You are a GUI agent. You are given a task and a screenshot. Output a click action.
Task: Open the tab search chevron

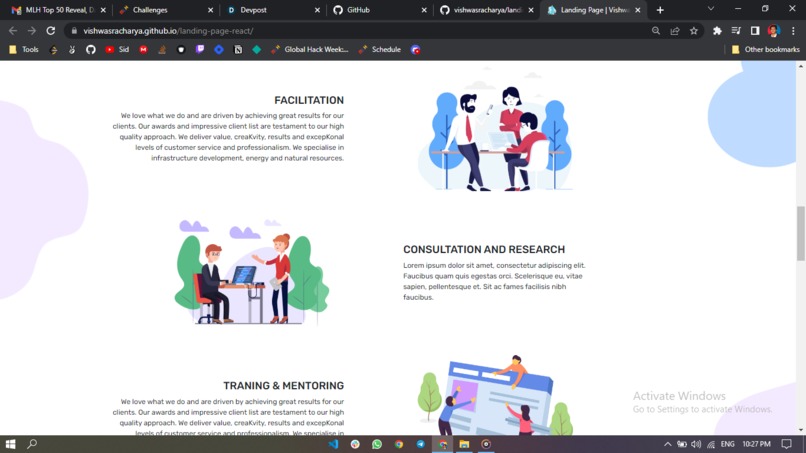pos(711,9)
